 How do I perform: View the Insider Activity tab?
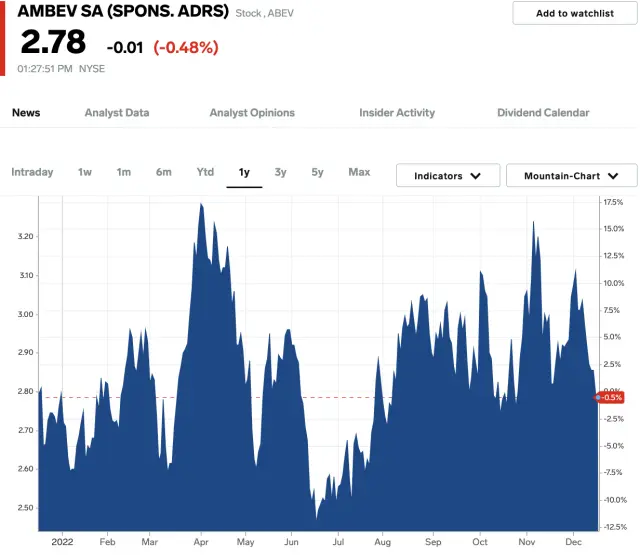[397, 113]
